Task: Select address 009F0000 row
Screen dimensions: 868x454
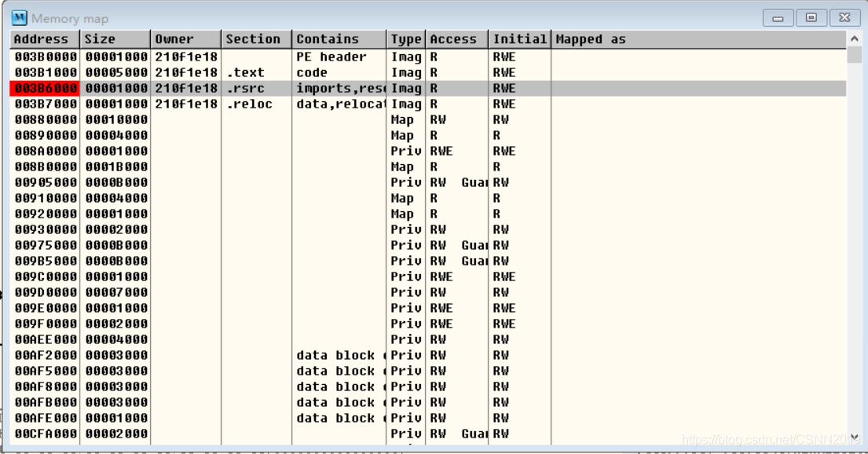Action: point(428,324)
